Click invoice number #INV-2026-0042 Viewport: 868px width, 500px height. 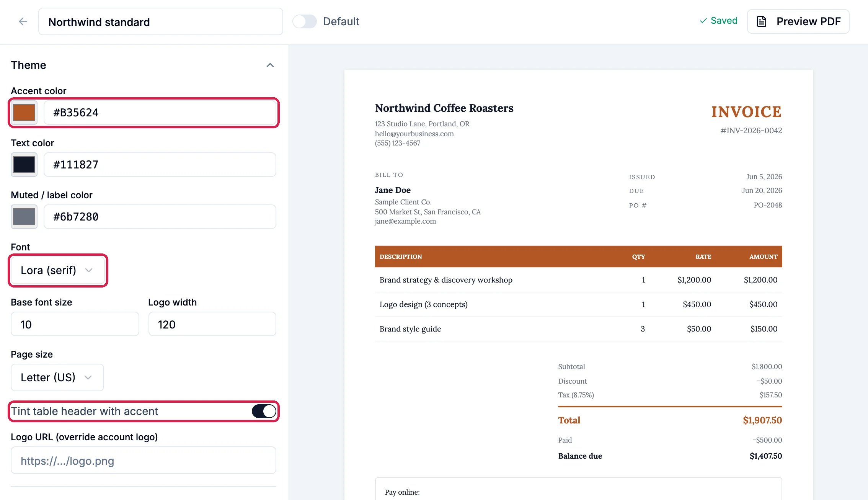(751, 131)
